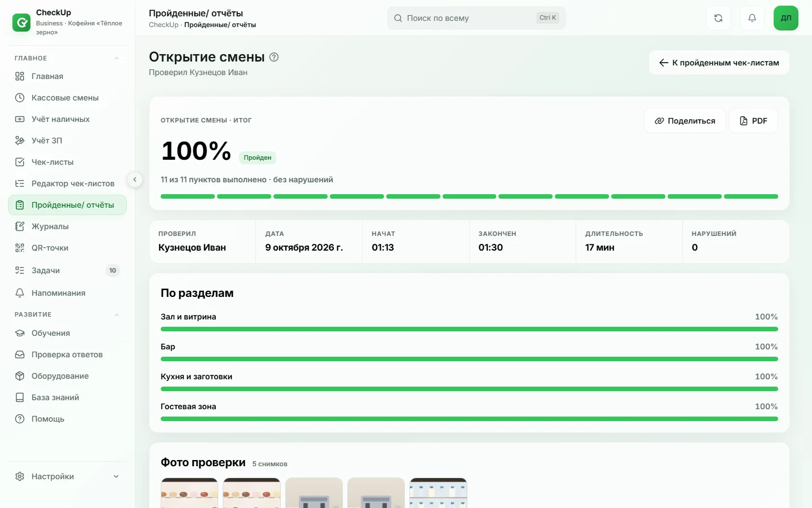812x508 pixels.
Task: Collapse sidebar with the chevron handle
Action: click(x=135, y=179)
